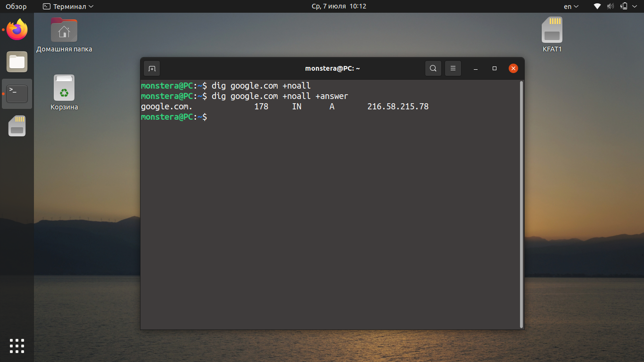Expand the system menu arrow

click(x=635, y=7)
